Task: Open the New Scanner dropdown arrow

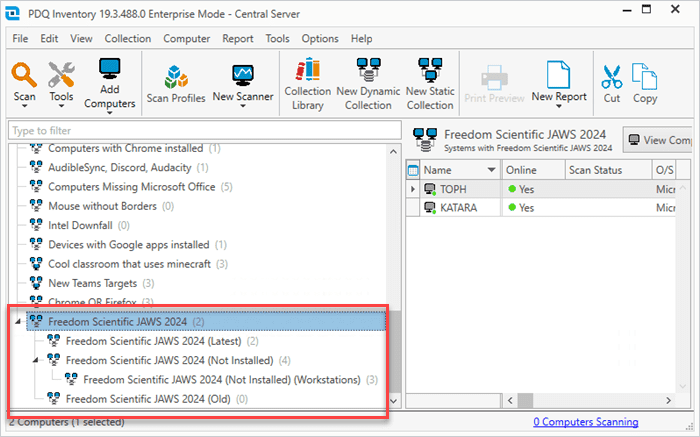Action: coord(243,106)
